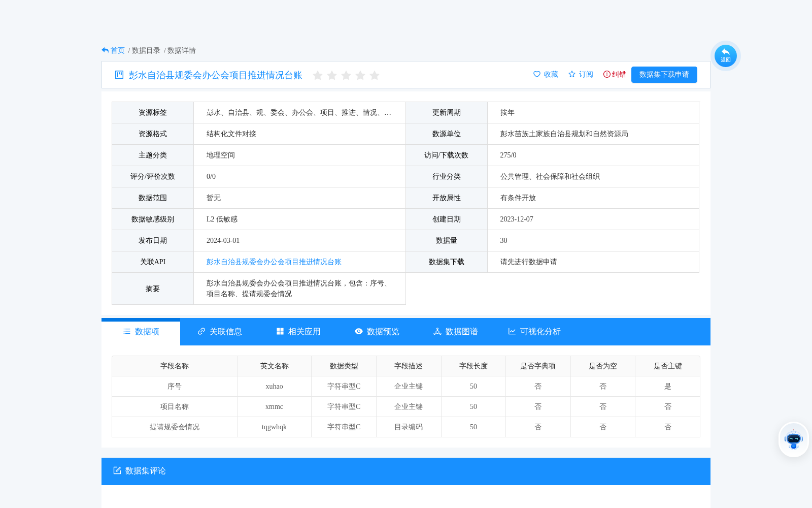Image resolution: width=812 pixels, height=508 pixels.
Task: Click the 目录编码 field description cell
Action: coord(409,427)
